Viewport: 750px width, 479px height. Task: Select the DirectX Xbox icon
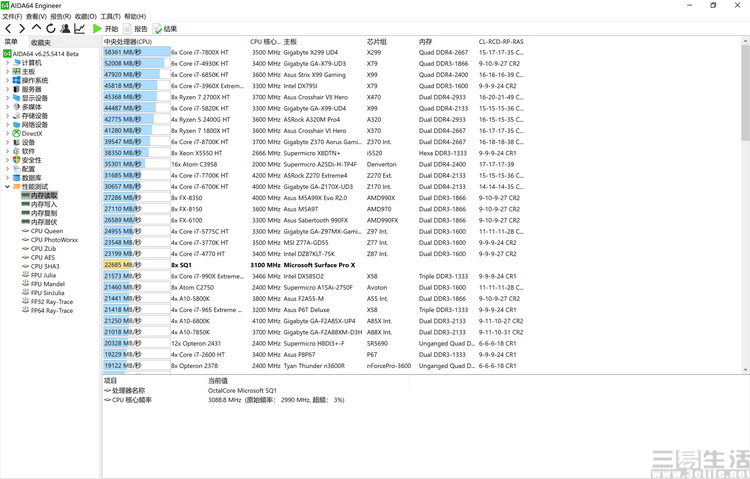pos(17,134)
